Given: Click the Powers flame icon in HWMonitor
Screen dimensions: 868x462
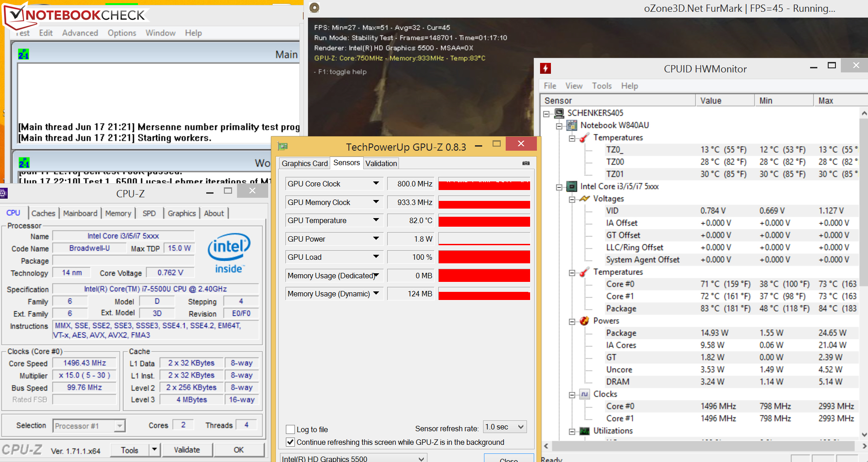Looking at the screenshot, I should pos(584,320).
